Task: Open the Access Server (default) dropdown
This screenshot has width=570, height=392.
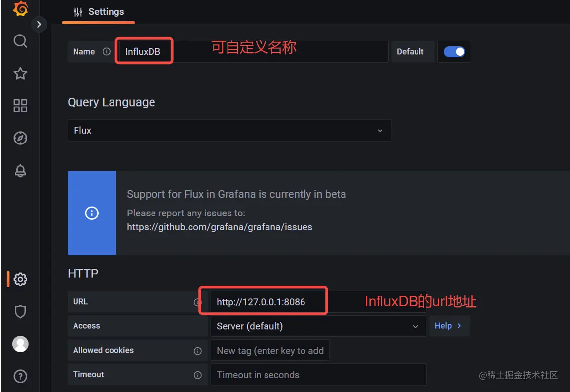Action: (x=318, y=326)
